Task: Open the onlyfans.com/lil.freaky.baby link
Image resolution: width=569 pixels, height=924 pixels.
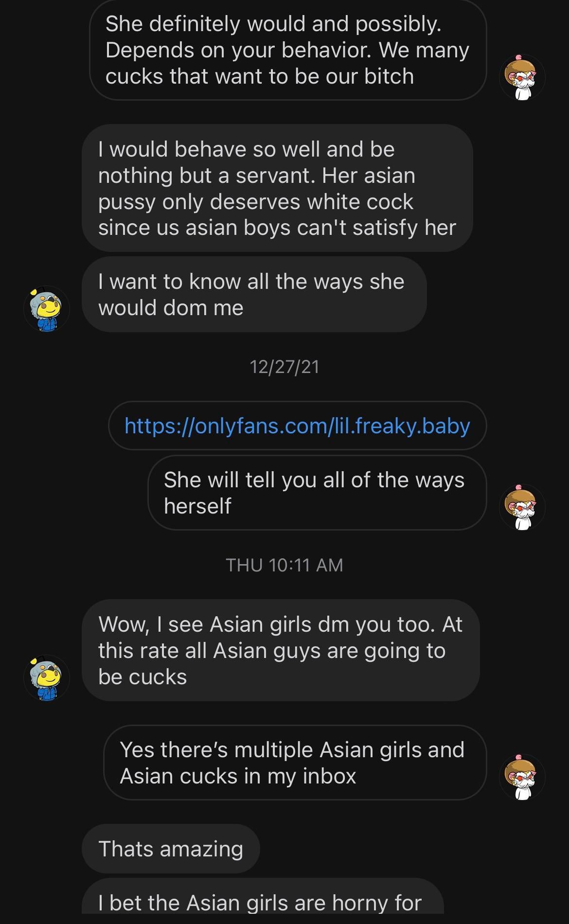Action: click(297, 426)
